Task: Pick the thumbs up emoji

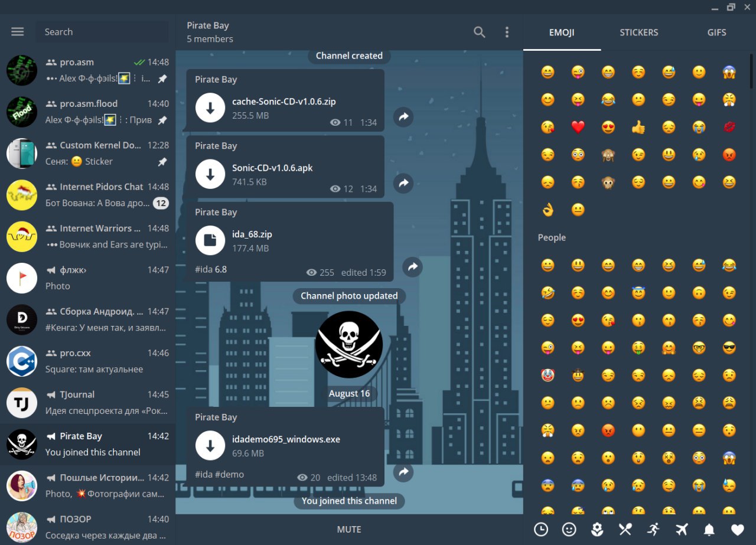Action: (x=638, y=127)
